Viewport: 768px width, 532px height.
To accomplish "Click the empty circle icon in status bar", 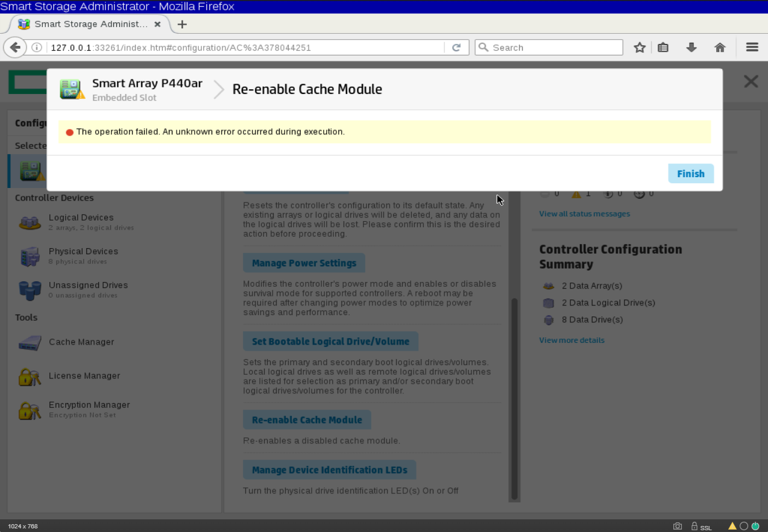I will coord(744,526).
